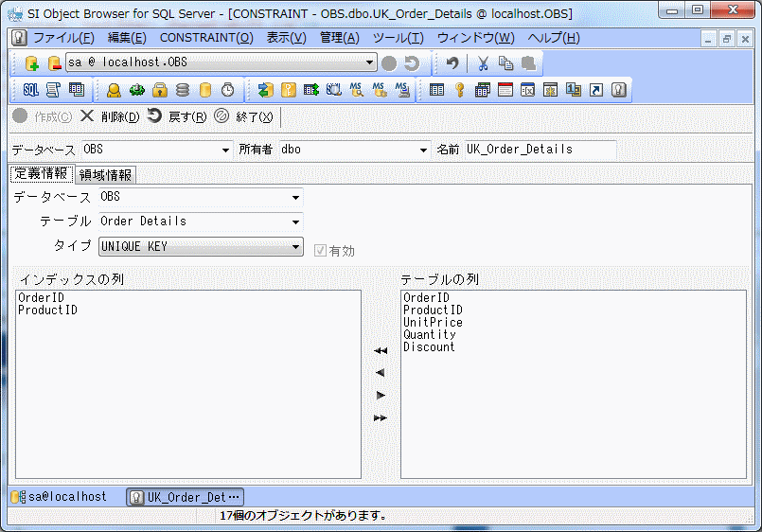Click the yellow key icon in toolbar

click(x=459, y=90)
